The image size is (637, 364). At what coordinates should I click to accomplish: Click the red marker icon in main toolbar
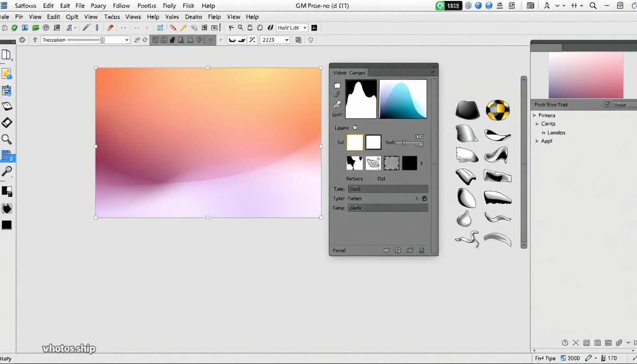click(x=110, y=28)
